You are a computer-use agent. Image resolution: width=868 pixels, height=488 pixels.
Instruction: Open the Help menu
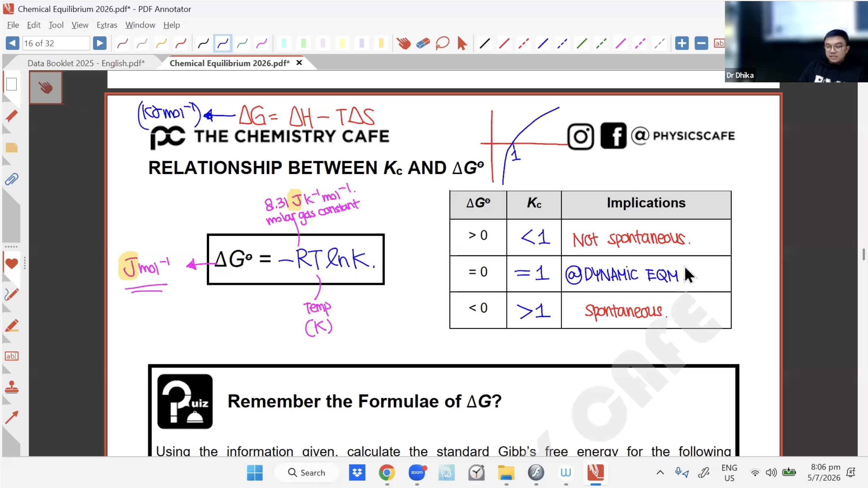pyautogui.click(x=171, y=25)
